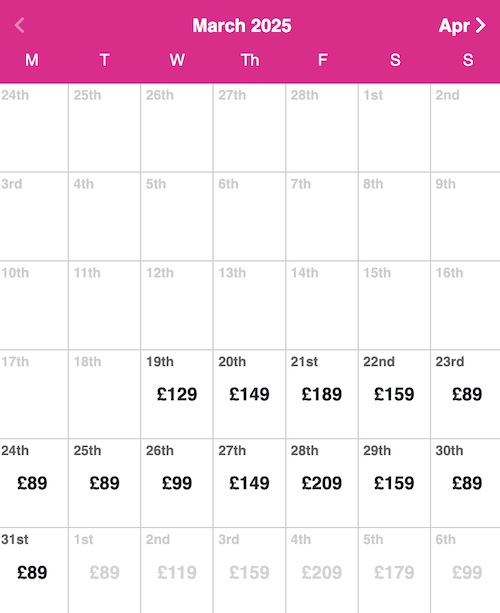Image resolution: width=500 pixels, height=613 pixels.
Task: Pick March 29th at £159
Action: coord(394,483)
